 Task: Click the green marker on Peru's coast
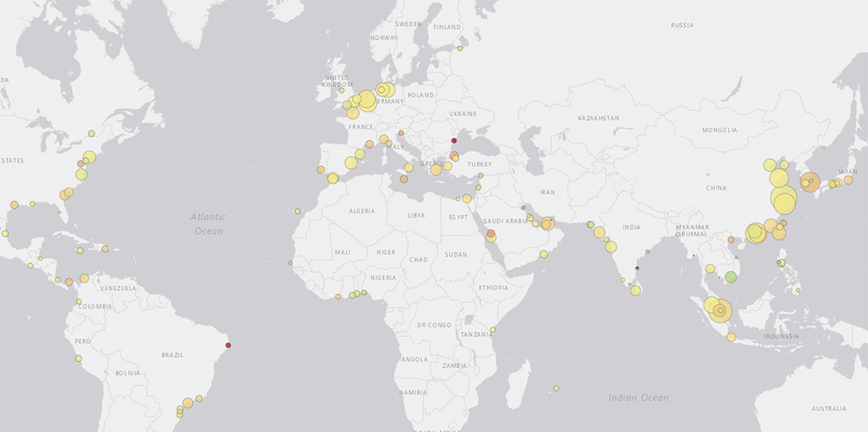[78, 358]
